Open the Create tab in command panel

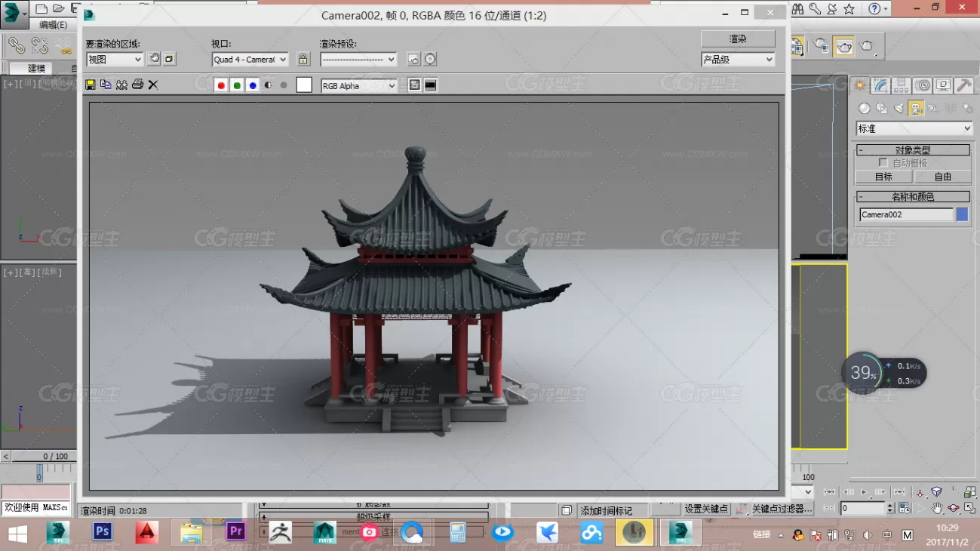coord(859,85)
